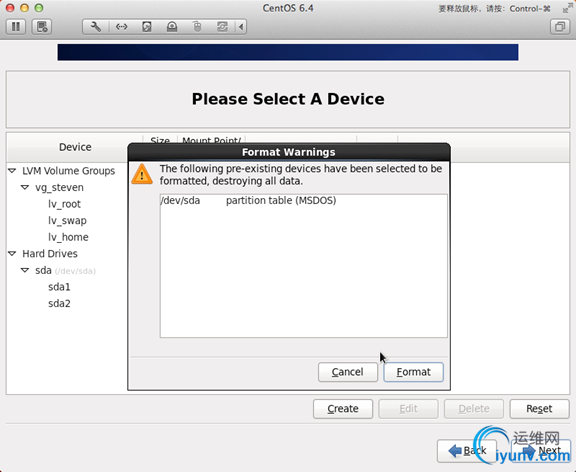Click the Create partition button

pos(343,409)
